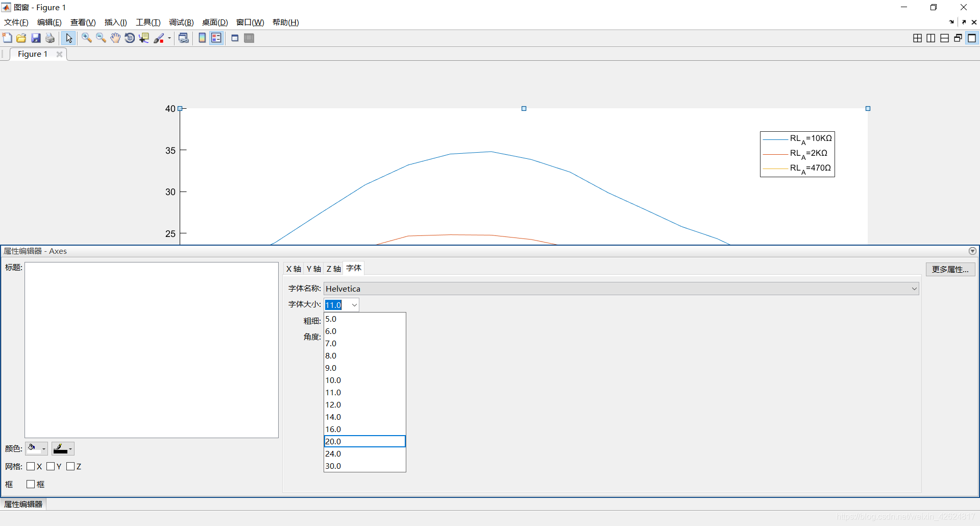Screen dimensions: 980x526
Task: Close the docked figure panel with X
Action: (x=974, y=22)
